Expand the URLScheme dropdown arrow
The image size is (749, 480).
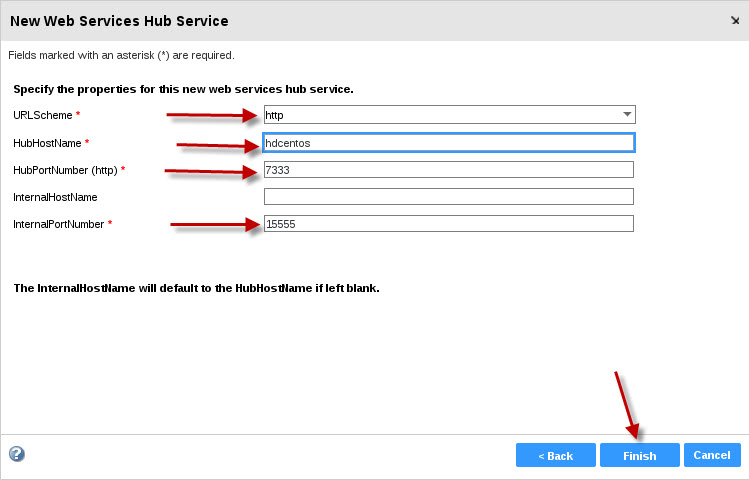(627, 115)
